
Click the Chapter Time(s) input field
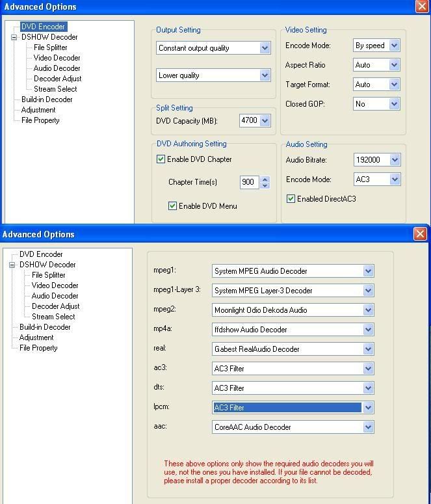pyautogui.click(x=248, y=183)
